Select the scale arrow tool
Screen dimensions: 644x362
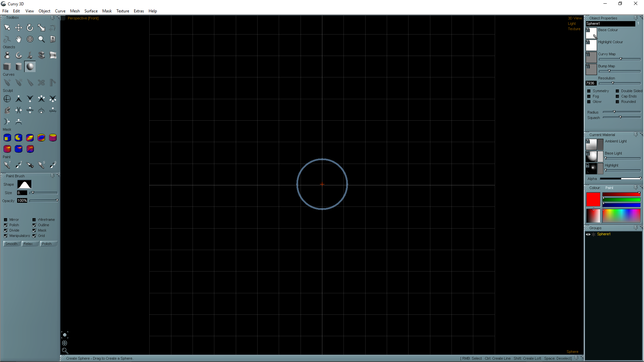point(41,28)
